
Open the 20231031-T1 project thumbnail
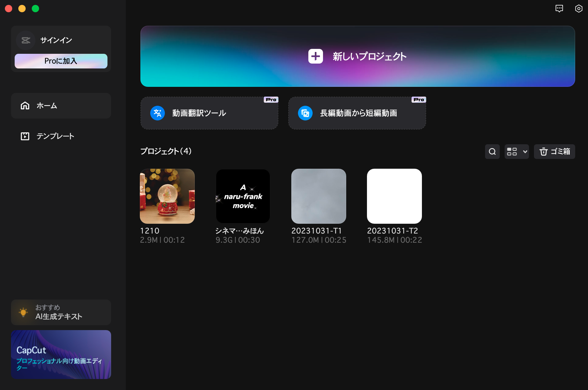[x=319, y=196]
